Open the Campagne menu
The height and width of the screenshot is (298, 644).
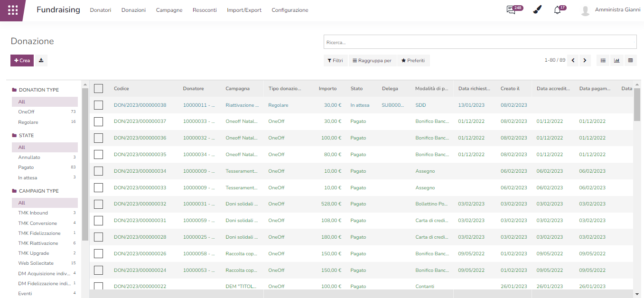pos(169,10)
